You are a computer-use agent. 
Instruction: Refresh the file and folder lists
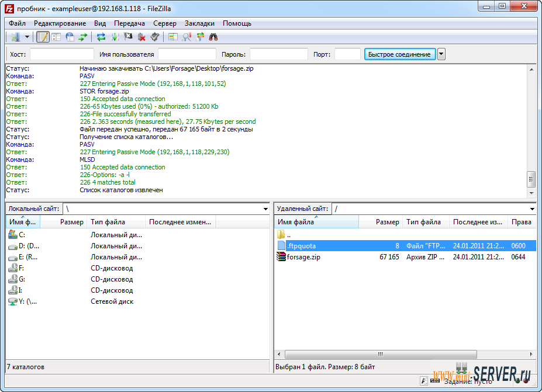tap(101, 37)
